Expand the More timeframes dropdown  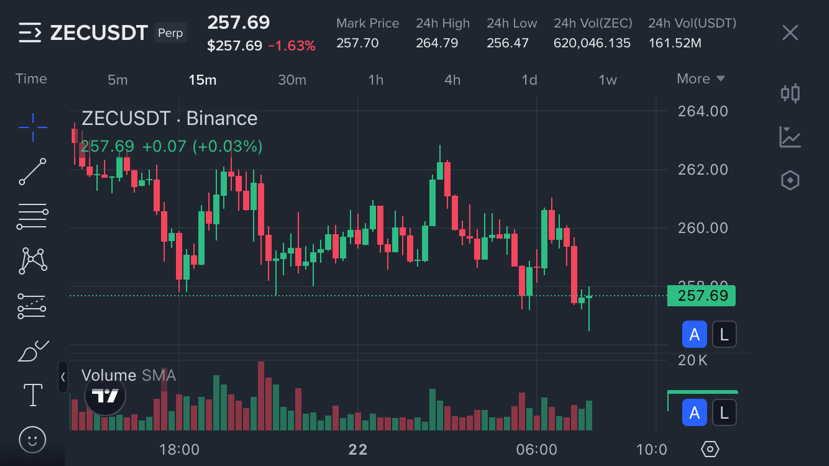coord(700,79)
